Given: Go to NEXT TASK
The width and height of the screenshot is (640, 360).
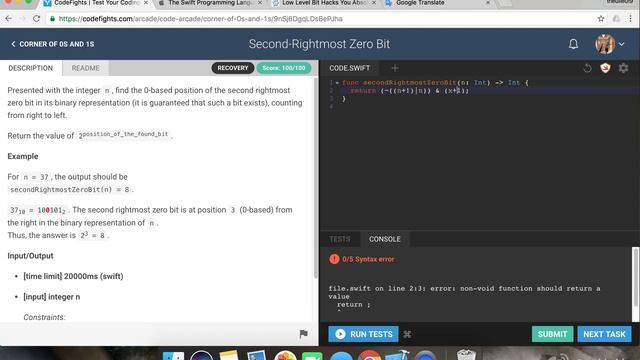Looking at the screenshot, I should pyautogui.click(x=604, y=334).
